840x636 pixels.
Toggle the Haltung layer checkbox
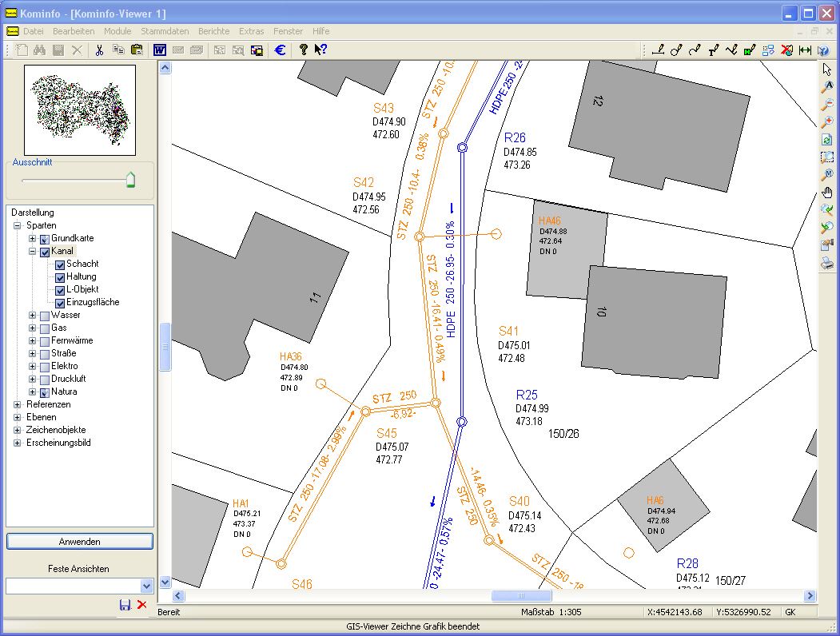click(x=60, y=277)
